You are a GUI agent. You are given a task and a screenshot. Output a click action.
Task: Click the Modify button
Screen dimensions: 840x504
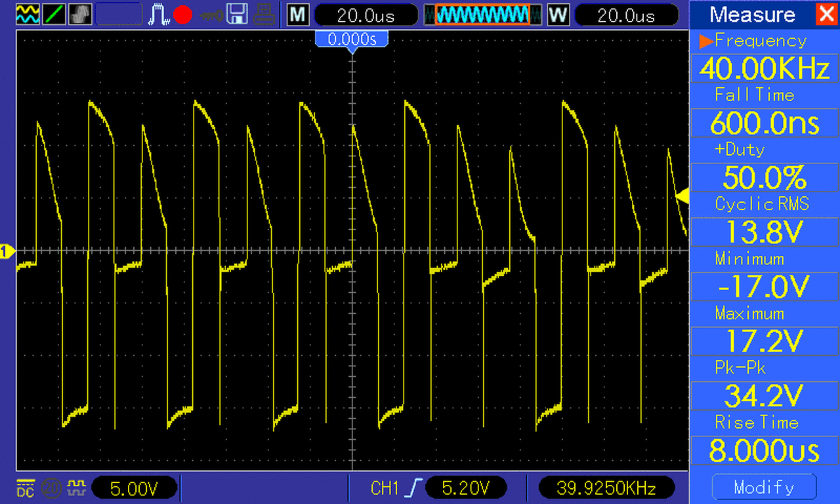(764, 487)
